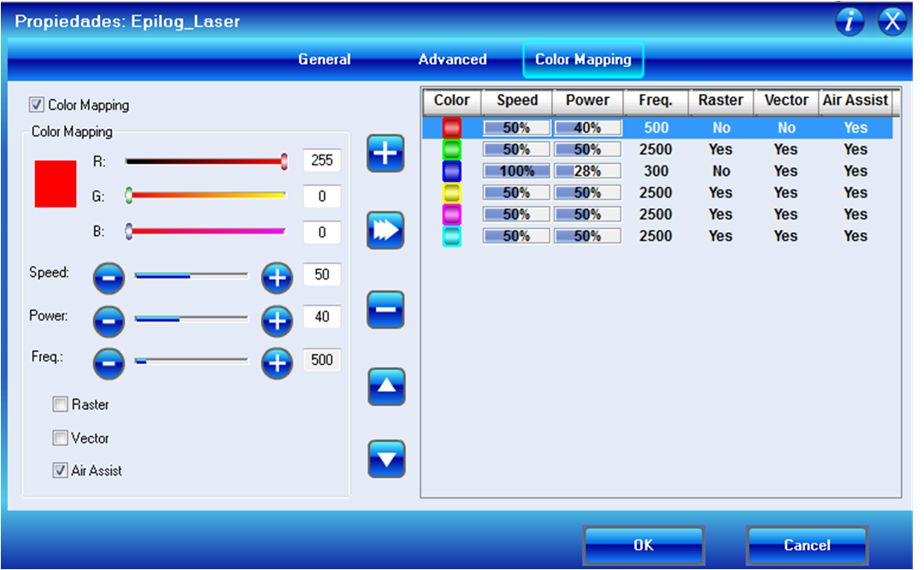Open the Color Mapping tab

583,60
